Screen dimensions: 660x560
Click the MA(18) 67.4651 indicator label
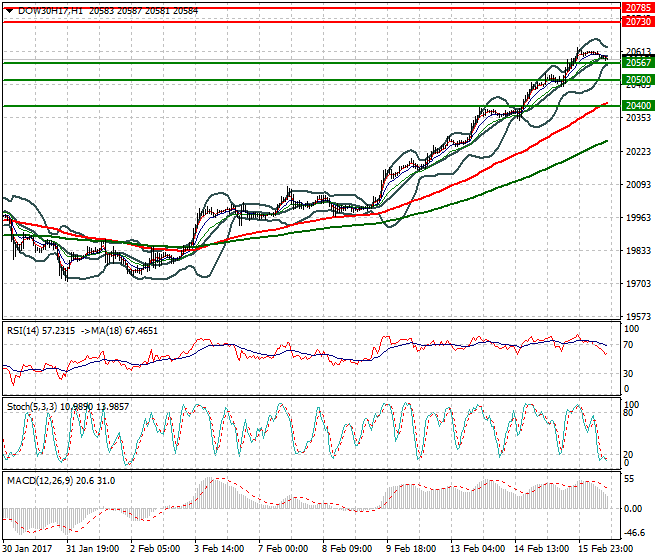tap(125, 331)
